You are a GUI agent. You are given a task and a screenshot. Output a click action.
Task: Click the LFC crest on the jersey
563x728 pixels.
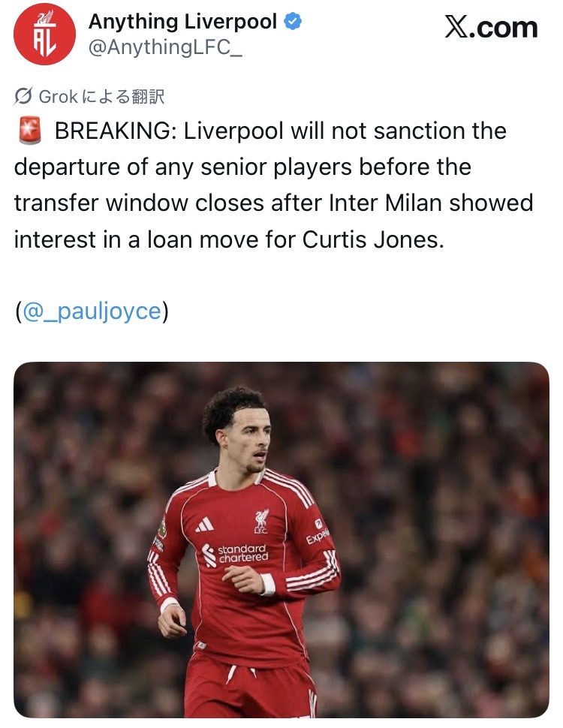261,521
